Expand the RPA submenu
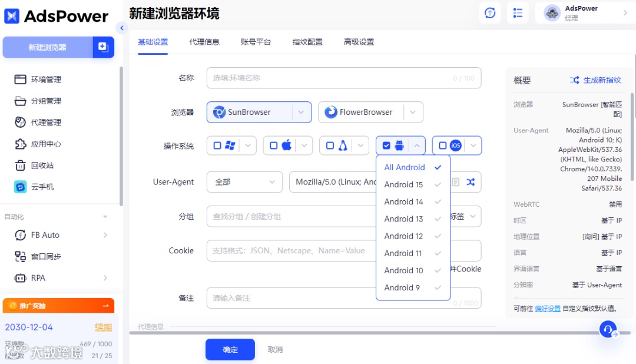Image resolution: width=636 pixels, height=364 pixels. point(105,278)
